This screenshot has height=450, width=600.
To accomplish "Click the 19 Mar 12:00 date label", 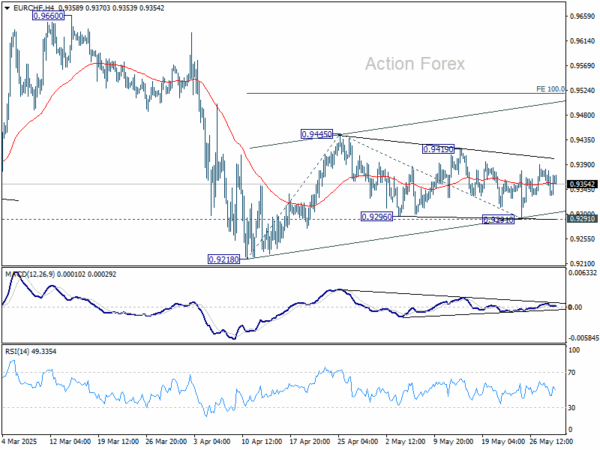I will click(118, 441).
